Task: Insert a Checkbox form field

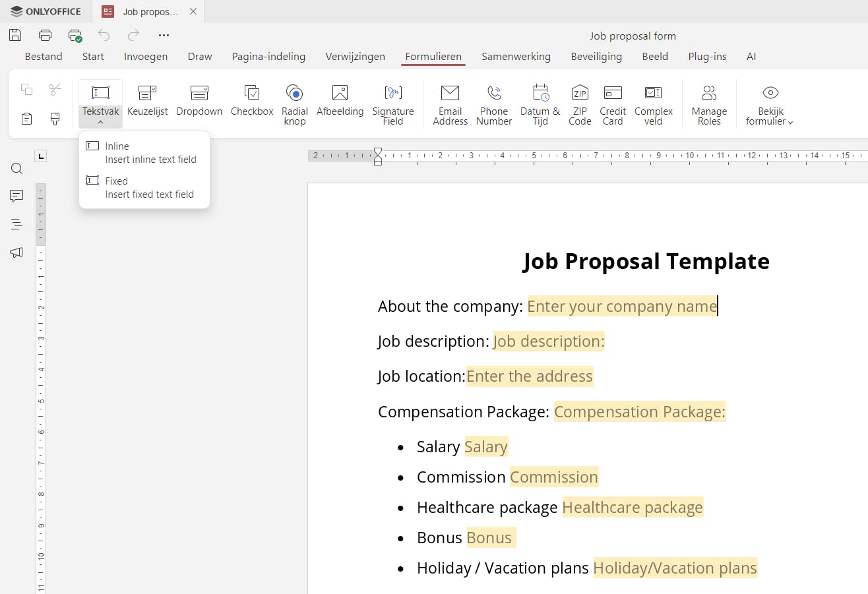Action: (251, 104)
